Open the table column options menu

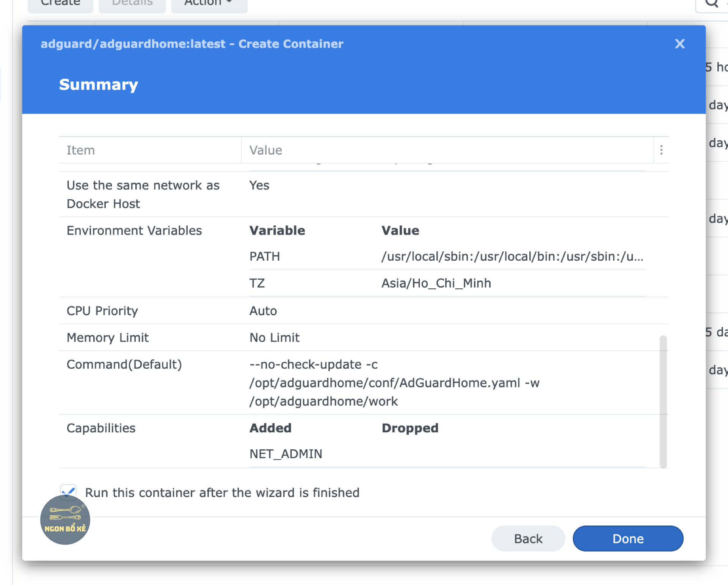661,150
